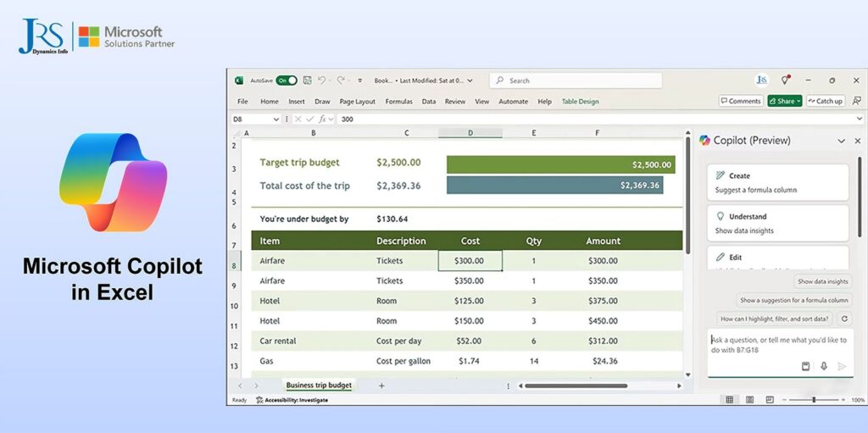Click the blue $2,369.36 total cost bar
Image resolution: width=868 pixels, height=433 pixels.
point(554,185)
